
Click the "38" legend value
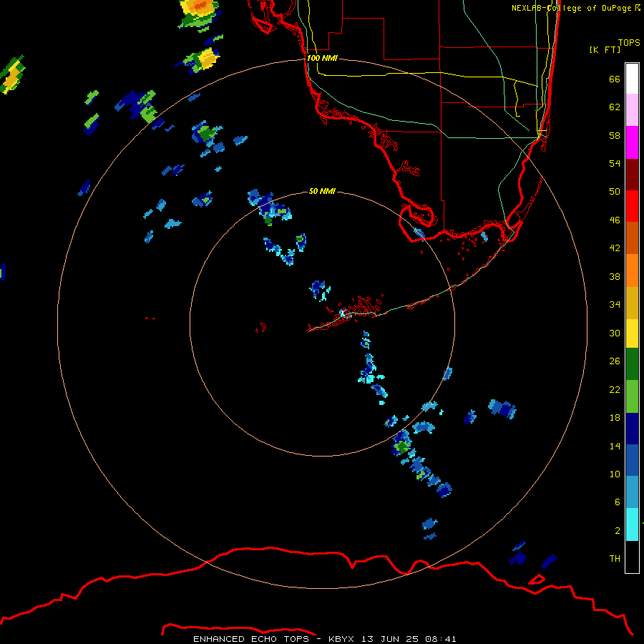click(615, 277)
